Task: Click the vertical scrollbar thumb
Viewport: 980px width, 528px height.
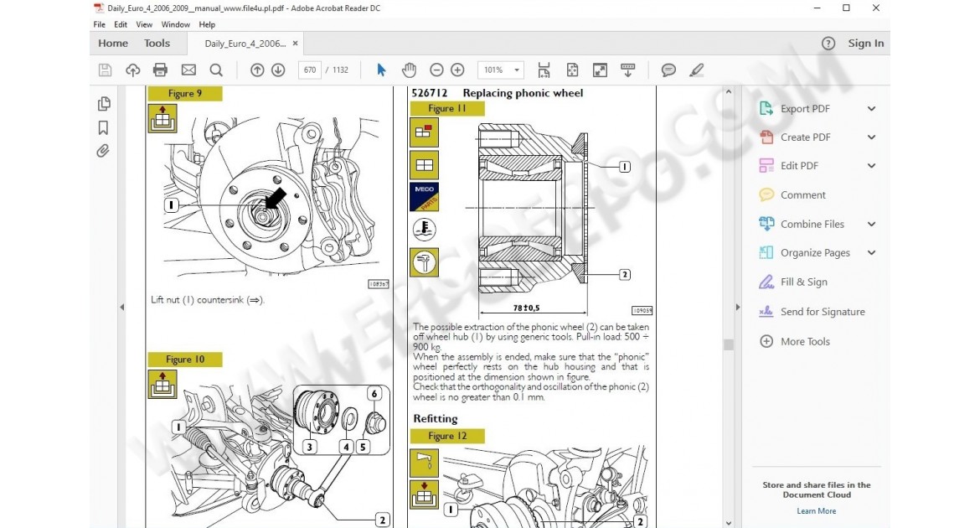Action: [728, 344]
